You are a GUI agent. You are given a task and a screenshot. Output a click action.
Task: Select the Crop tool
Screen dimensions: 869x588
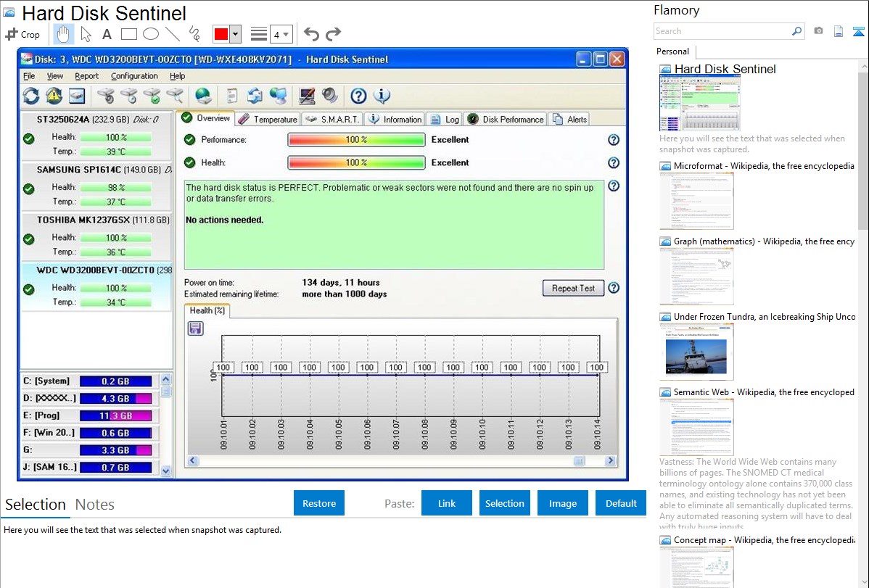22,34
